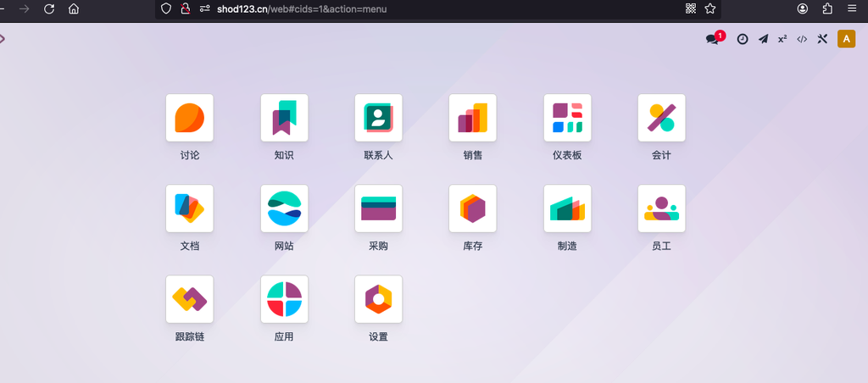Open the 采购 (Purchase) app
This screenshot has height=383, width=868.
378,208
